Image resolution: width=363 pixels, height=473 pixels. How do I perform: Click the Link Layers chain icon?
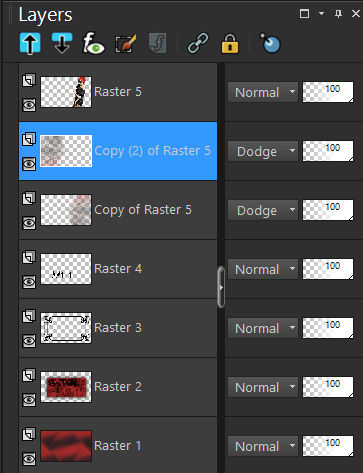click(198, 43)
